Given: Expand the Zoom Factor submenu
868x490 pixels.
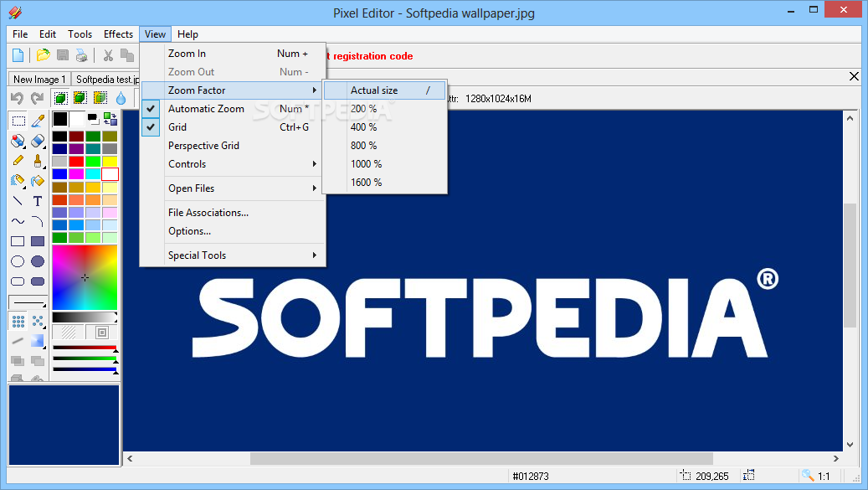Looking at the screenshot, I should 233,90.
